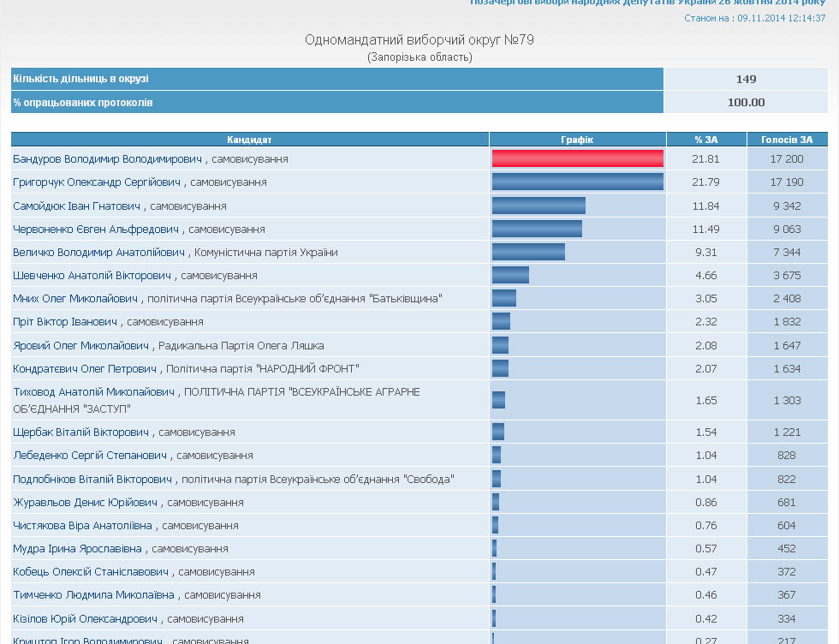Image resolution: width=839 pixels, height=644 pixels.
Task: Click the % ЗА column header
Action: (x=706, y=140)
